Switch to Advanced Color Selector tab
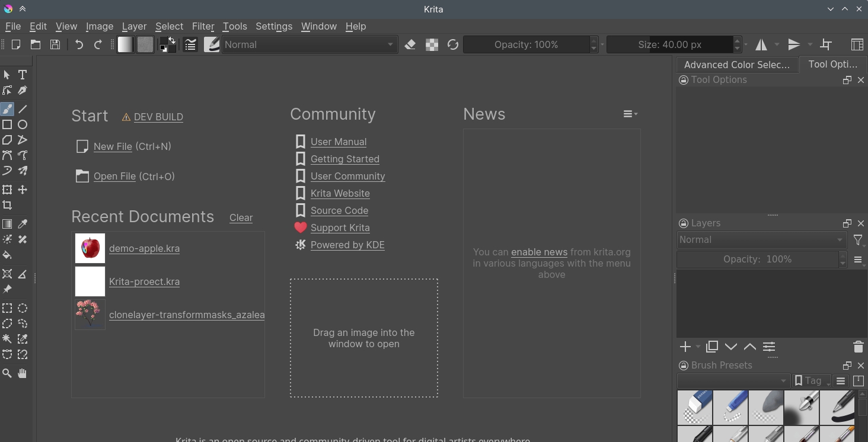The image size is (868, 442). [736, 65]
